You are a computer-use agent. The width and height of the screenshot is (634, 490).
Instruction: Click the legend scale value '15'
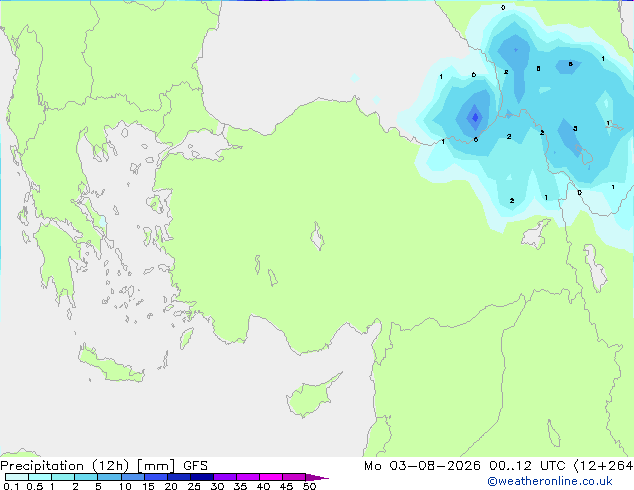coord(148,486)
